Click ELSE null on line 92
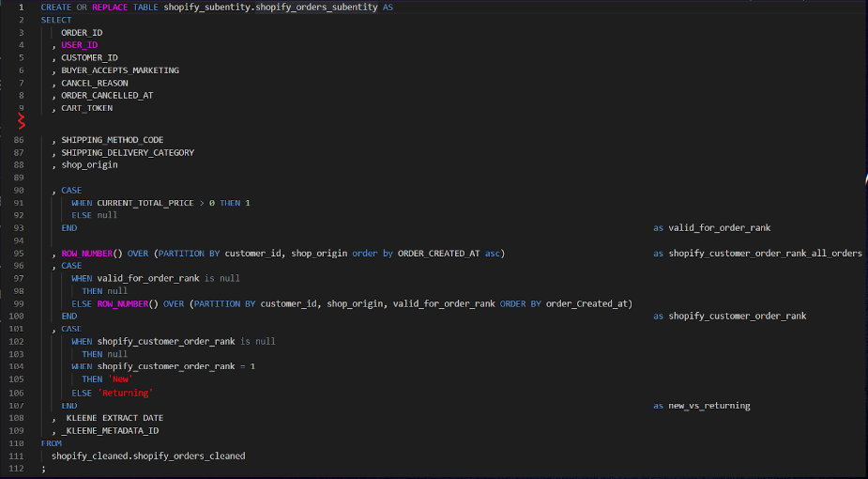868x479 pixels. [94, 215]
